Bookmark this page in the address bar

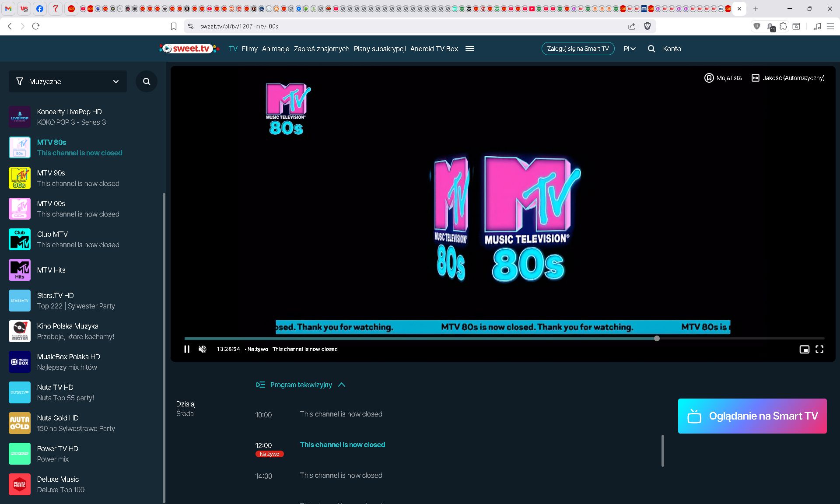[x=174, y=26]
